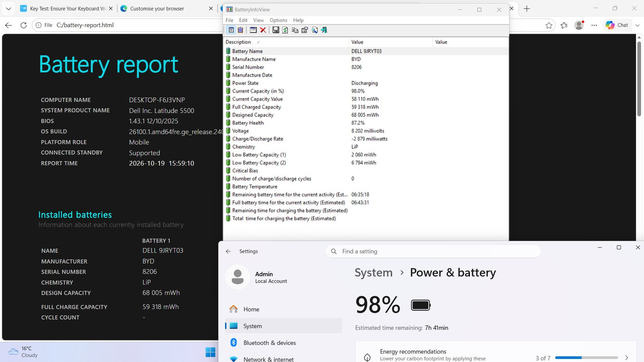Click the Edge profile avatar icon
Image resolution: width=644 pixels, height=362 pixels.
(x=579, y=25)
